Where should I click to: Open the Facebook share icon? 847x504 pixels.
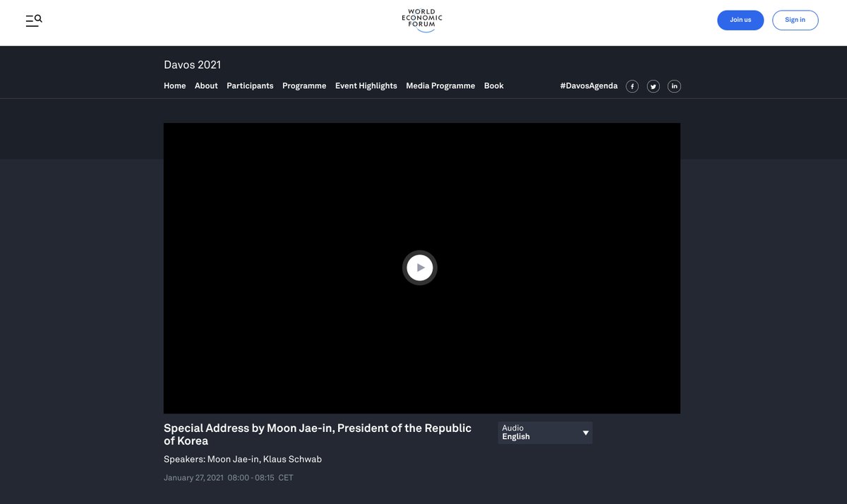632,86
